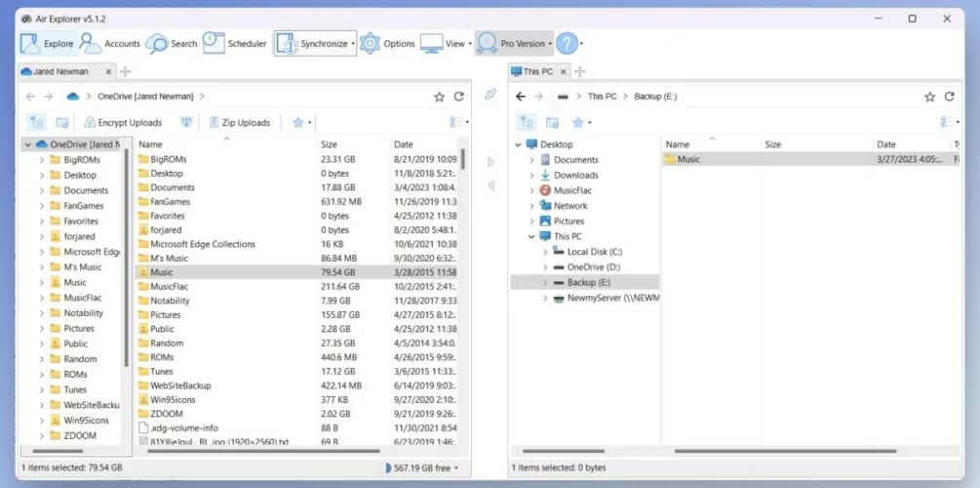Image resolution: width=980 pixels, height=488 pixels.
Task: Open the Accounts manager
Action: (110, 44)
